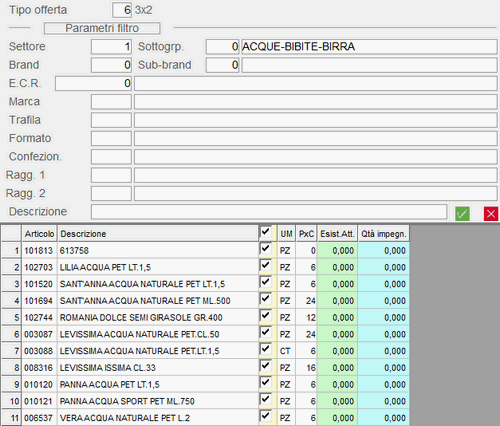Focus the Tipo offerta input field
Screen dimensions: 500x426
pyautogui.click(x=122, y=10)
